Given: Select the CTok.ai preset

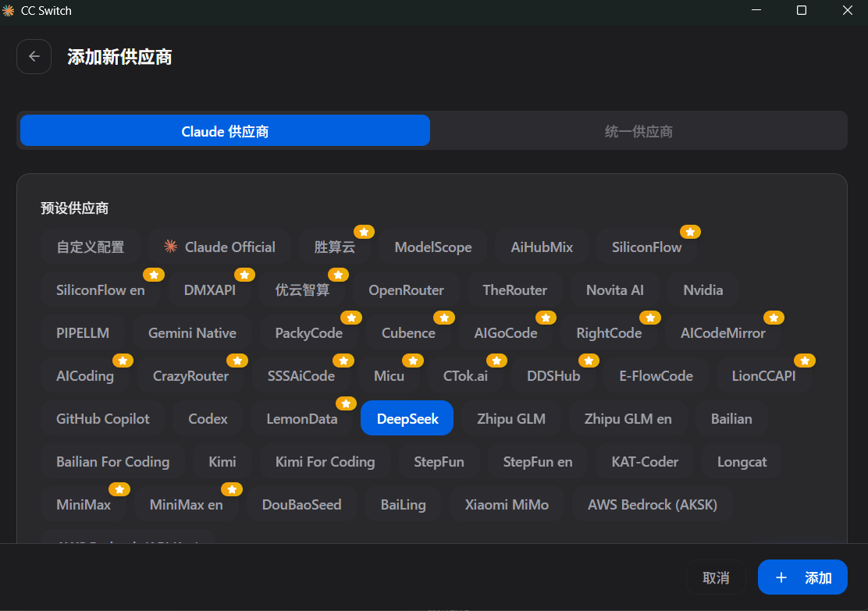Looking at the screenshot, I should [x=465, y=376].
